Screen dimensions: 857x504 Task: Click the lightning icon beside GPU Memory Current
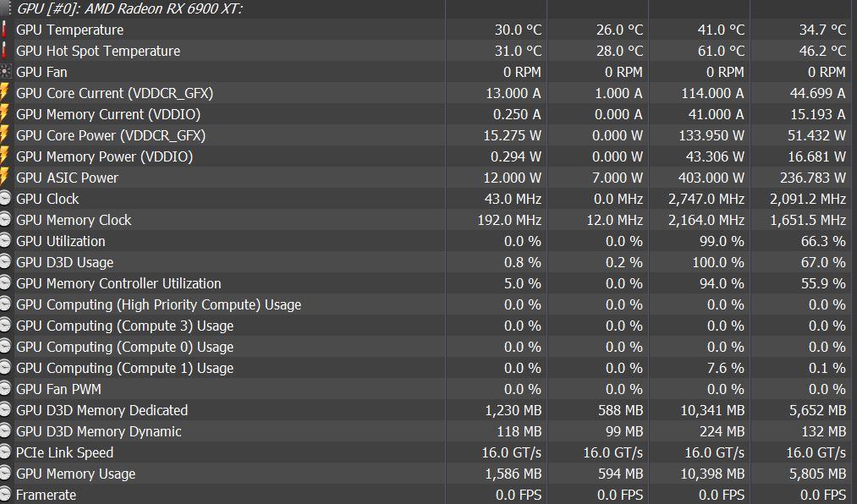tap(4, 114)
